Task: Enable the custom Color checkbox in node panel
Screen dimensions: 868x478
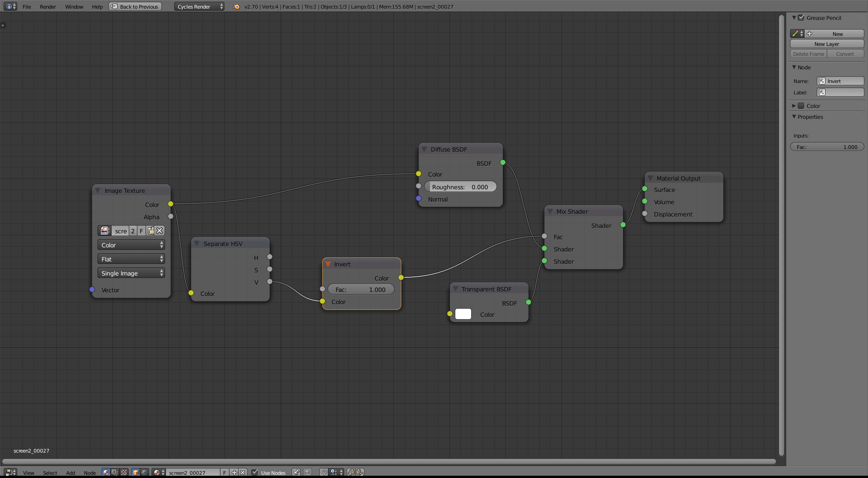Action: coord(801,106)
